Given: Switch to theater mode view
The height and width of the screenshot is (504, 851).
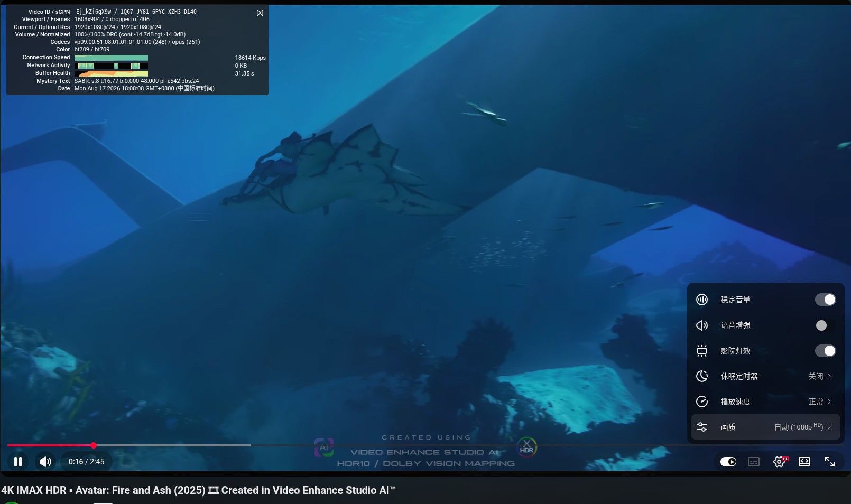Looking at the screenshot, I should coord(804,462).
